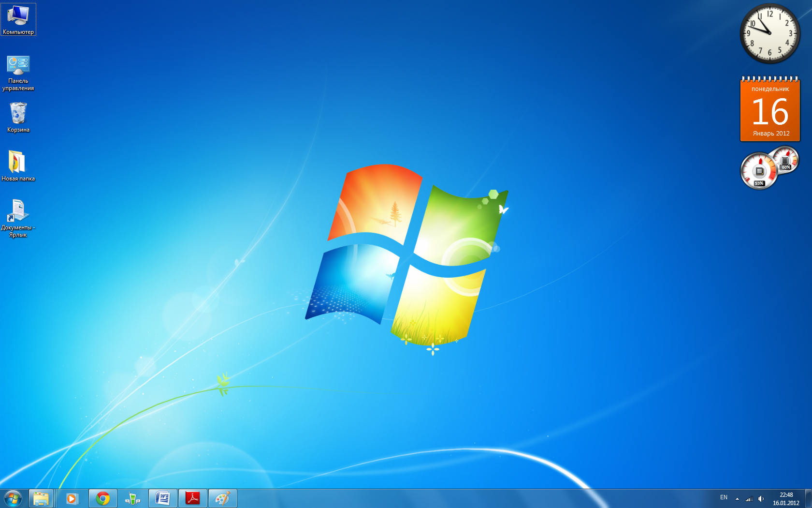
Task: Click the orange calendar gadget showing 16
Action: pyautogui.click(x=770, y=109)
